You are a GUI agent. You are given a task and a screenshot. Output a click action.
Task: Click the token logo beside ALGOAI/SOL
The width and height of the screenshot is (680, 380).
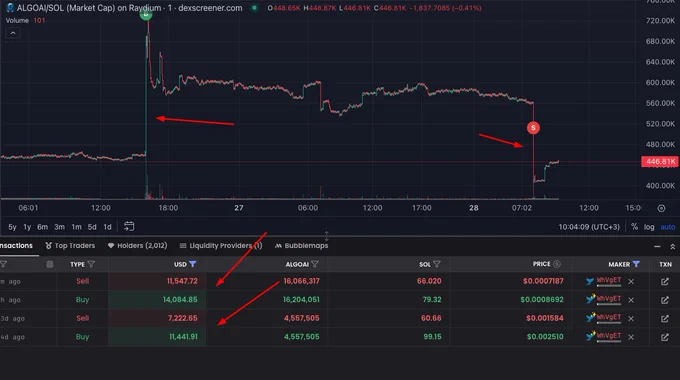point(10,8)
